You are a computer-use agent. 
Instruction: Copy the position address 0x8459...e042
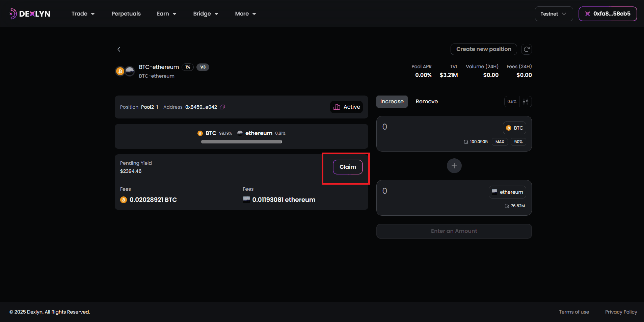[x=222, y=107]
